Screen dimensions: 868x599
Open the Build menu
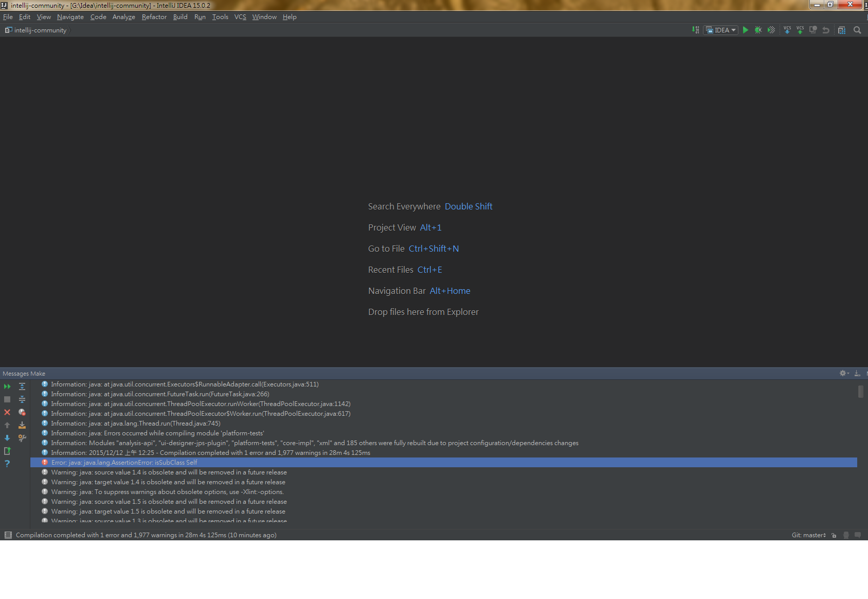(x=180, y=16)
